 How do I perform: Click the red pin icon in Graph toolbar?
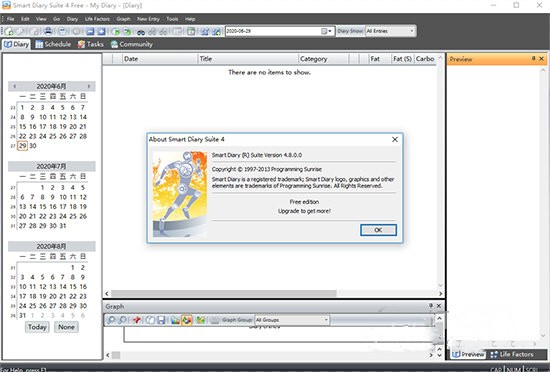point(137,320)
